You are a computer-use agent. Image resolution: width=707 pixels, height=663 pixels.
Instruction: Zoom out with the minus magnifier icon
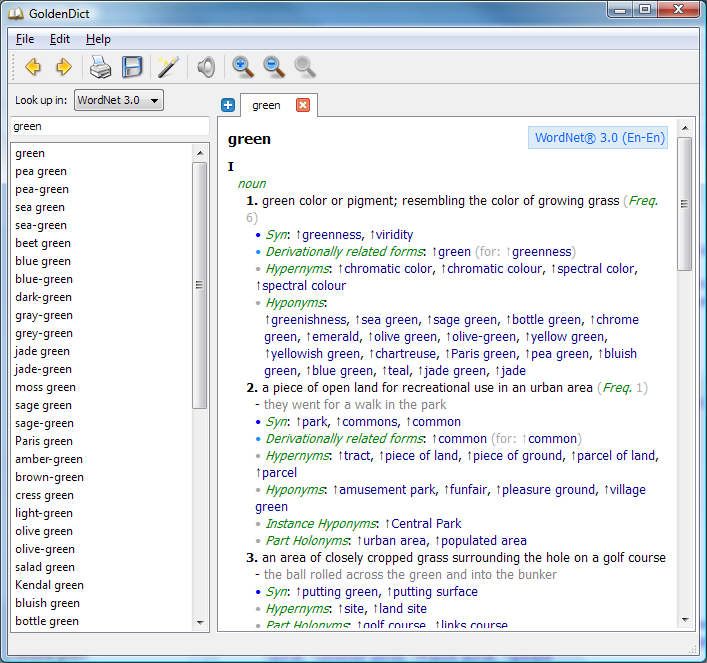(273, 67)
